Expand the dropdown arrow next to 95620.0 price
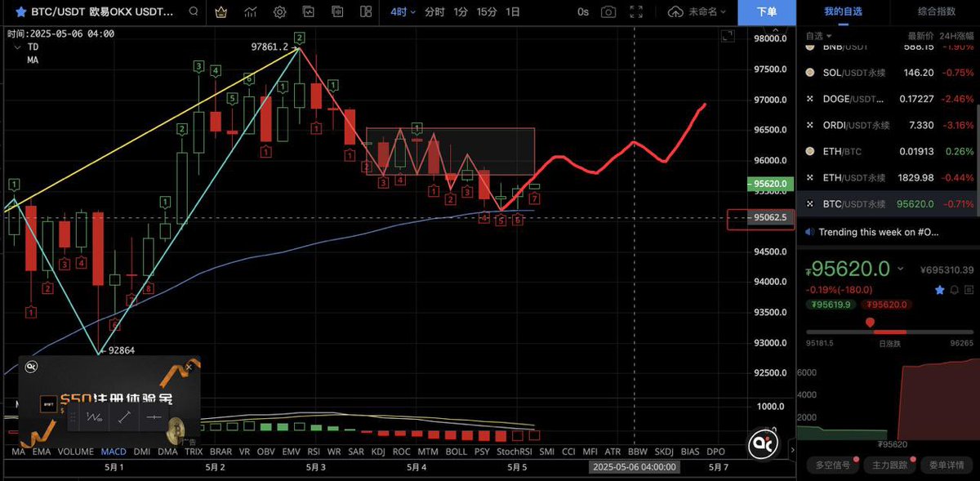This screenshot has width=980, height=481. coord(899,269)
